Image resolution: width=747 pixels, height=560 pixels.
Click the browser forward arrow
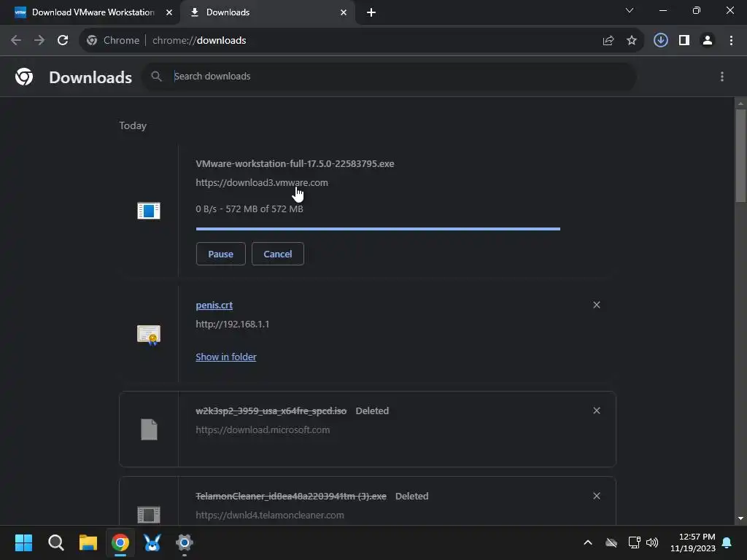point(39,41)
